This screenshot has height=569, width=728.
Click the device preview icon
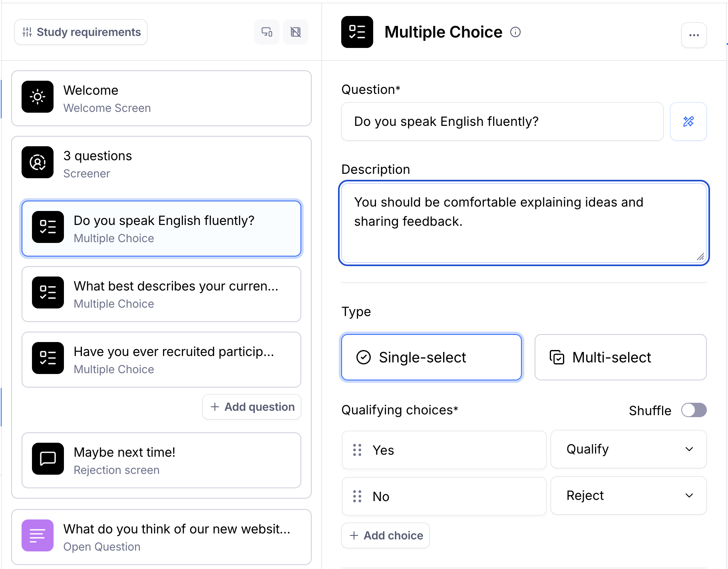267,32
